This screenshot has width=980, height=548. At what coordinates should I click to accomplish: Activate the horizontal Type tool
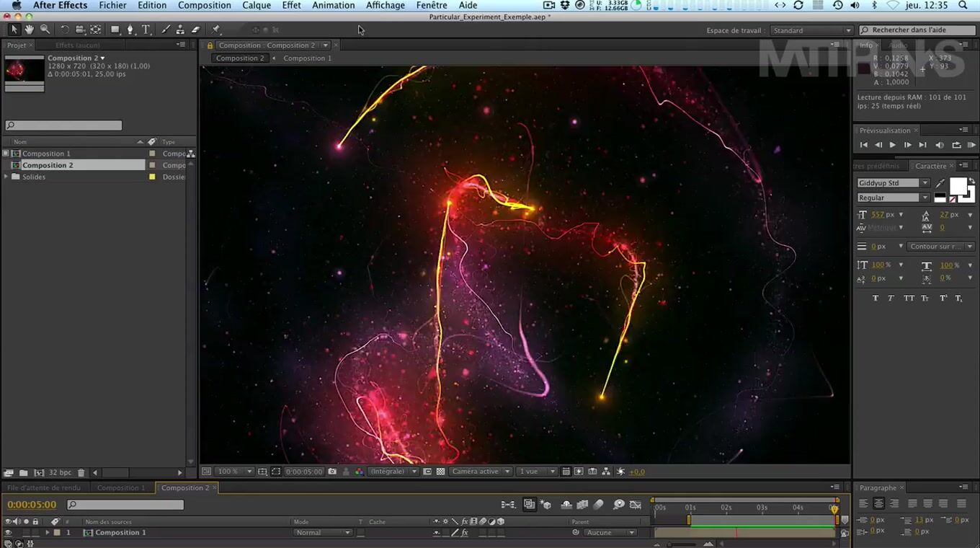(146, 30)
